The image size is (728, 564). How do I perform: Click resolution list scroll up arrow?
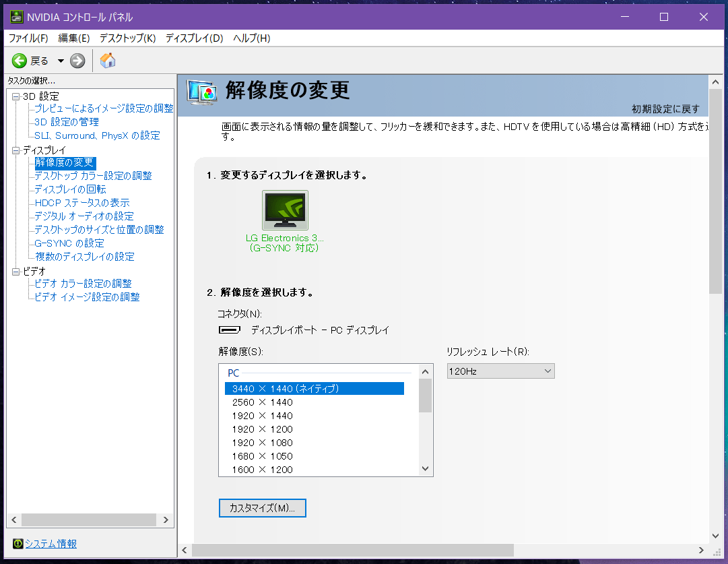coord(425,372)
